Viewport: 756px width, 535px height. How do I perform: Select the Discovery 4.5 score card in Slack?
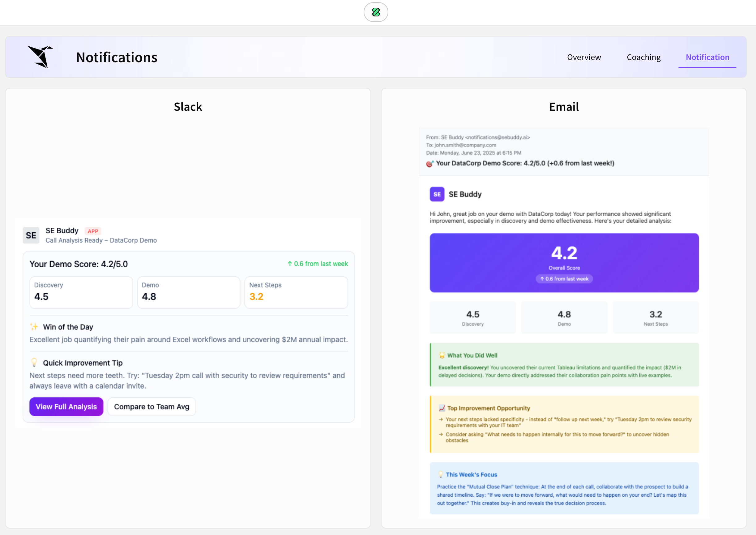81,292
